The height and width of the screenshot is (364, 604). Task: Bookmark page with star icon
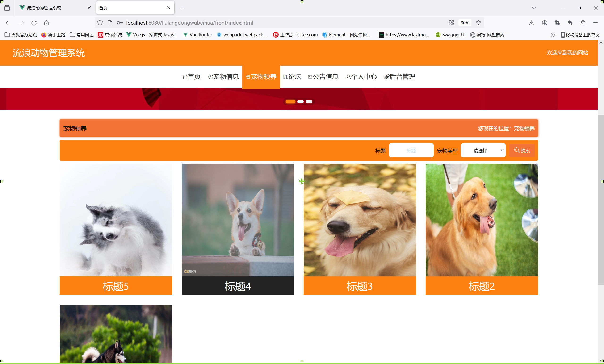[478, 23]
